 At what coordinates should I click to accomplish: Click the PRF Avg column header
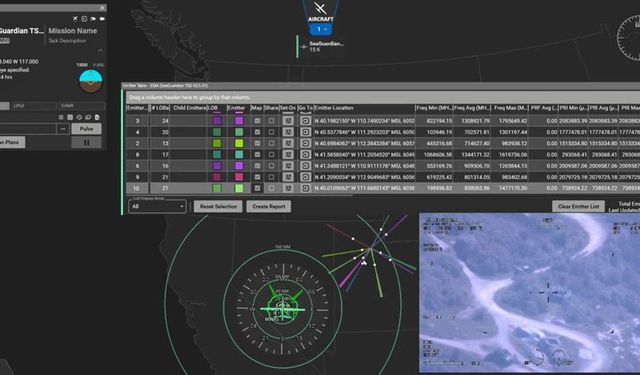point(544,108)
